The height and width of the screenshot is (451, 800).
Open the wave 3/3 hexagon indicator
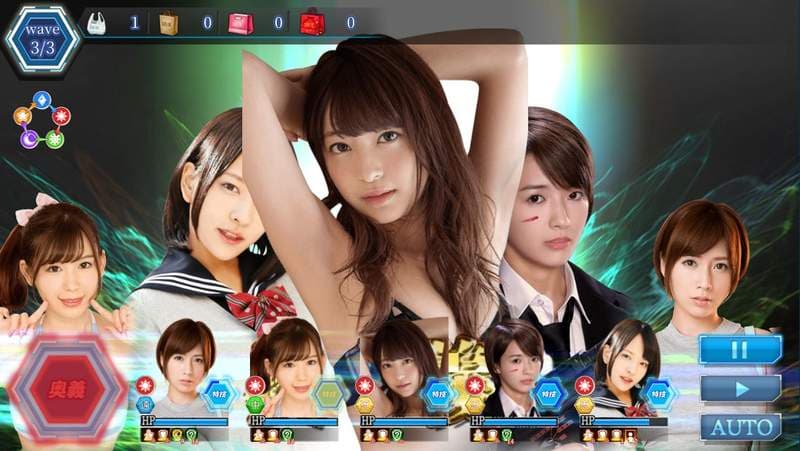point(43,37)
